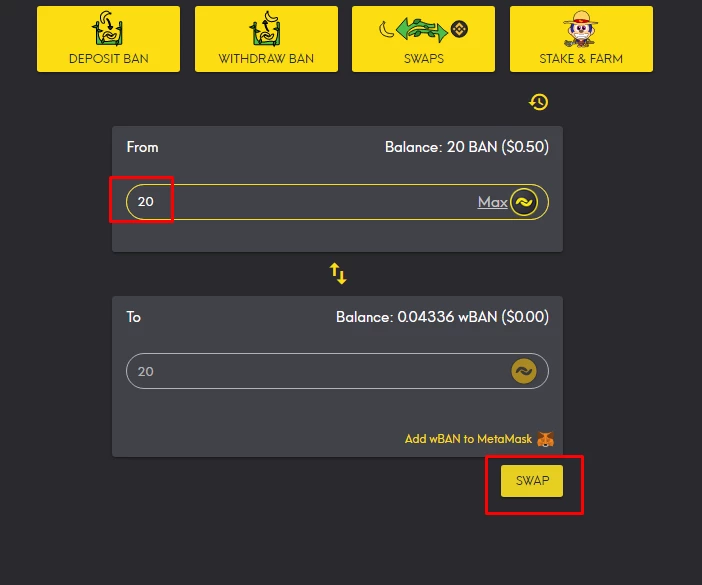Click the wBAN token logo in To field
Viewport: 702px width, 585px height.
click(x=524, y=371)
